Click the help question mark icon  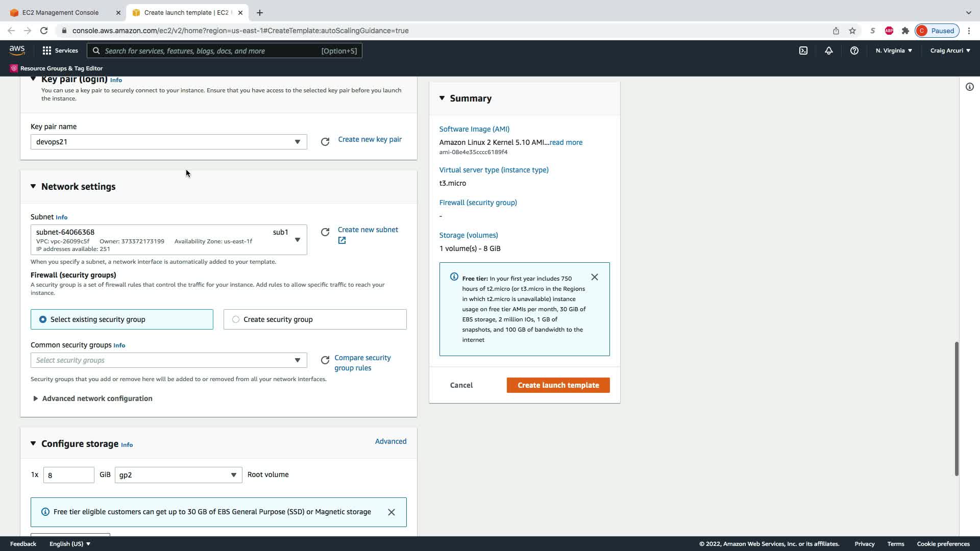pyautogui.click(x=854, y=51)
